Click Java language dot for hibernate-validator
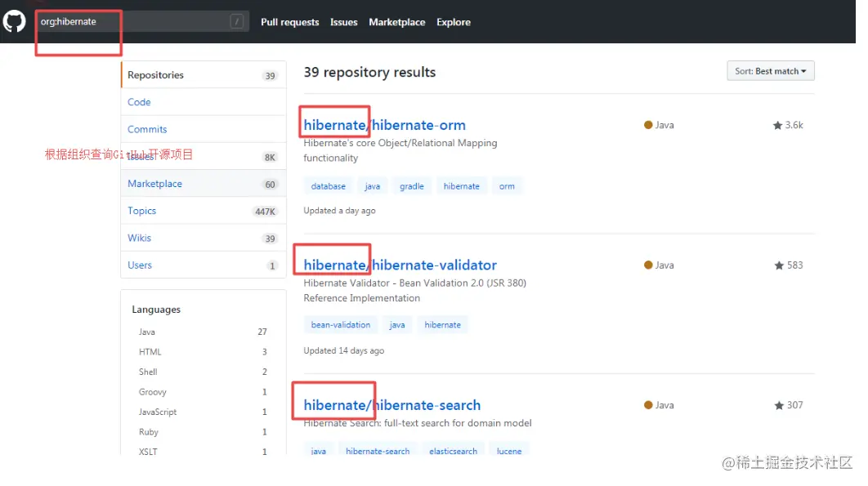868x486 pixels. tap(648, 265)
